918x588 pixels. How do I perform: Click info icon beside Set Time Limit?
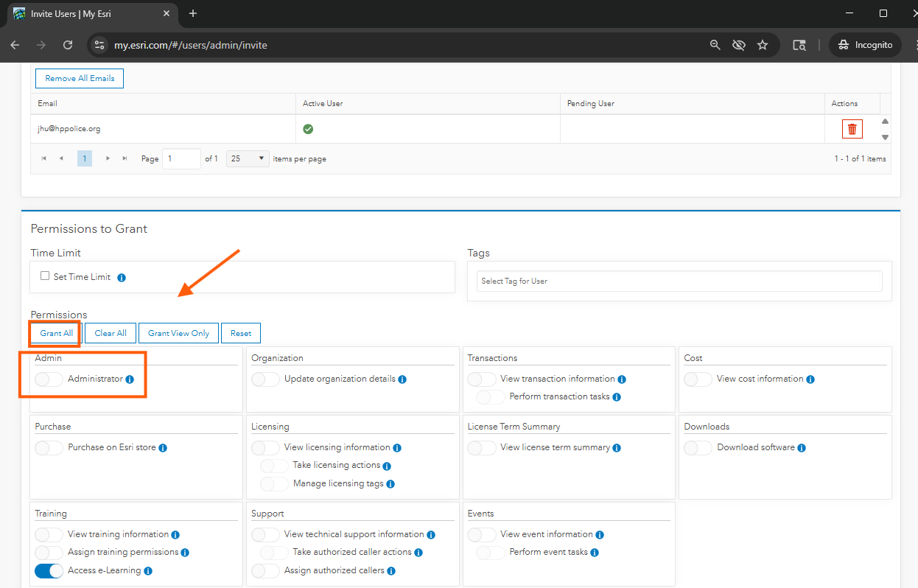coord(122,278)
